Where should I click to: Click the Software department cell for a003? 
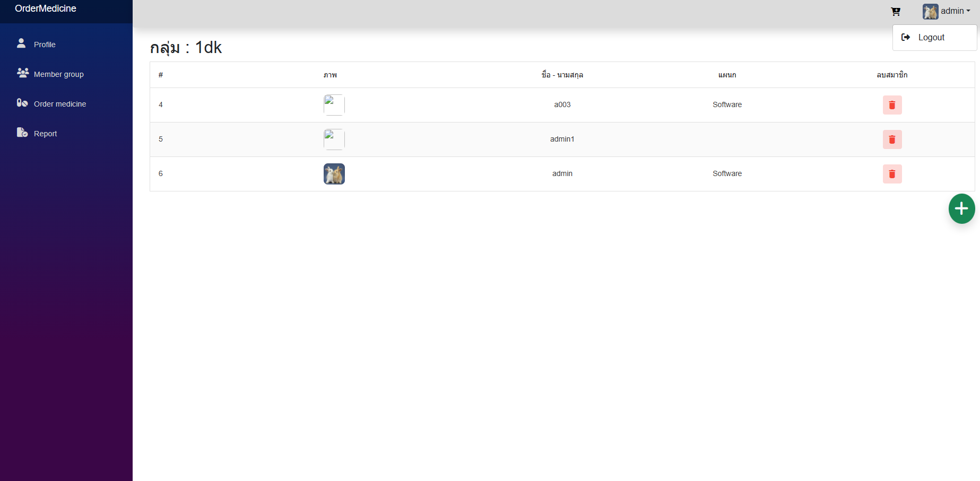coord(727,105)
